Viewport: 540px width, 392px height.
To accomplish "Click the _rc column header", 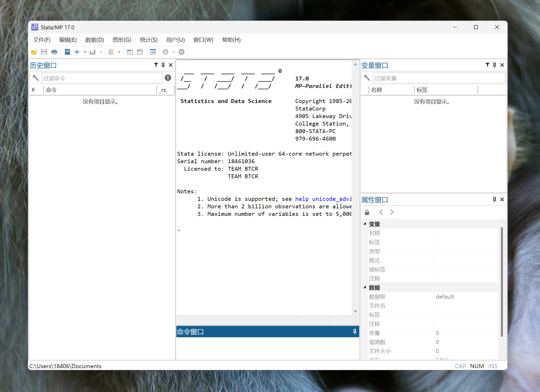I will click(166, 90).
